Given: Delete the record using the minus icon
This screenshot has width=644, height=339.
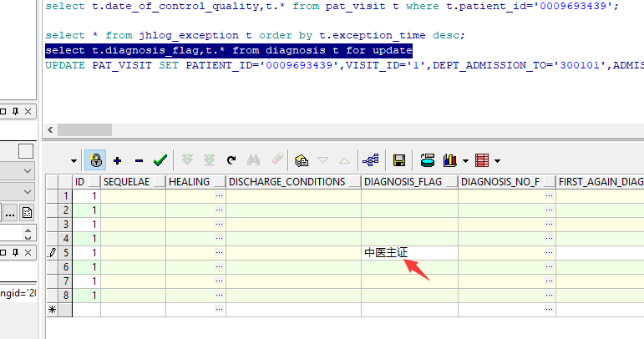Looking at the screenshot, I should (x=139, y=160).
